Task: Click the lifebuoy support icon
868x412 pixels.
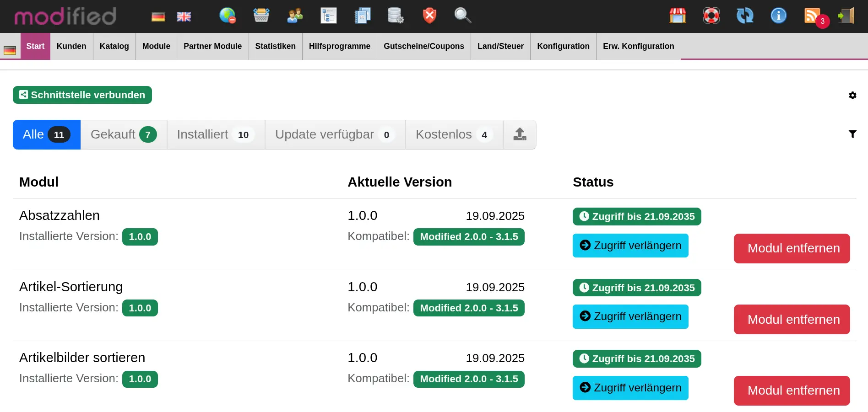Action: tap(711, 16)
